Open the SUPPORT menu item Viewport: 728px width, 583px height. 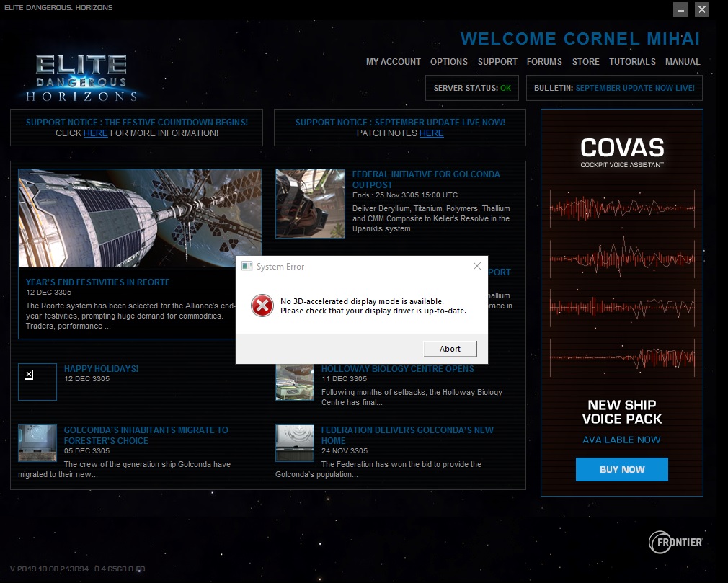(497, 62)
